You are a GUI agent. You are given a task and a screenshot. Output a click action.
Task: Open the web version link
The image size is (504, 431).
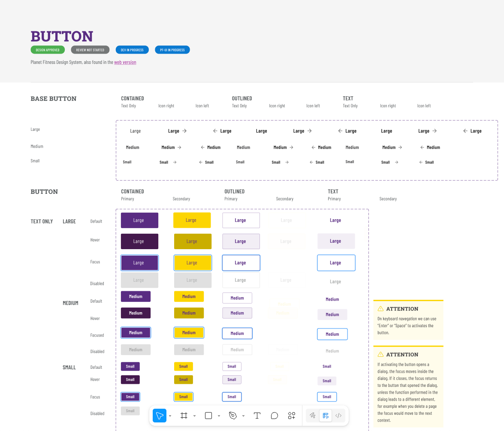125,62
